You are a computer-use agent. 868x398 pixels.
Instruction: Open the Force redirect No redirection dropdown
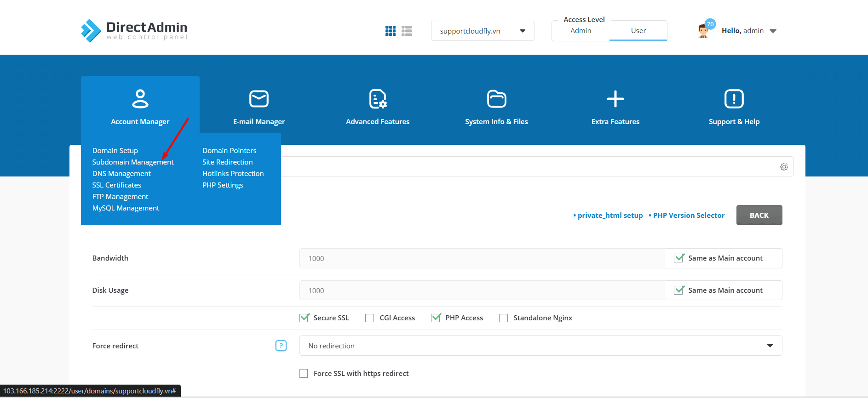coord(540,346)
